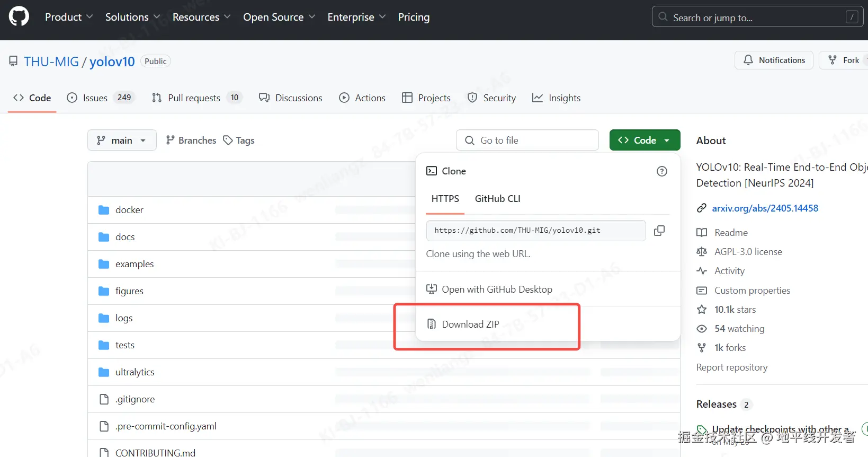Jump to the Readme section
The width and height of the screenshot is (868, 457).
tap(731, 232)
